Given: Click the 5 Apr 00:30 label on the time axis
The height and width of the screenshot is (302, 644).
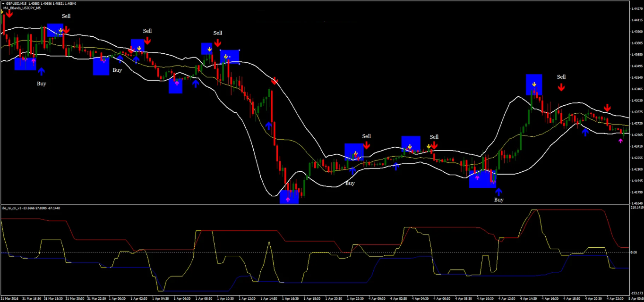Looking at the screenshot, I should (x=636, y=299).
